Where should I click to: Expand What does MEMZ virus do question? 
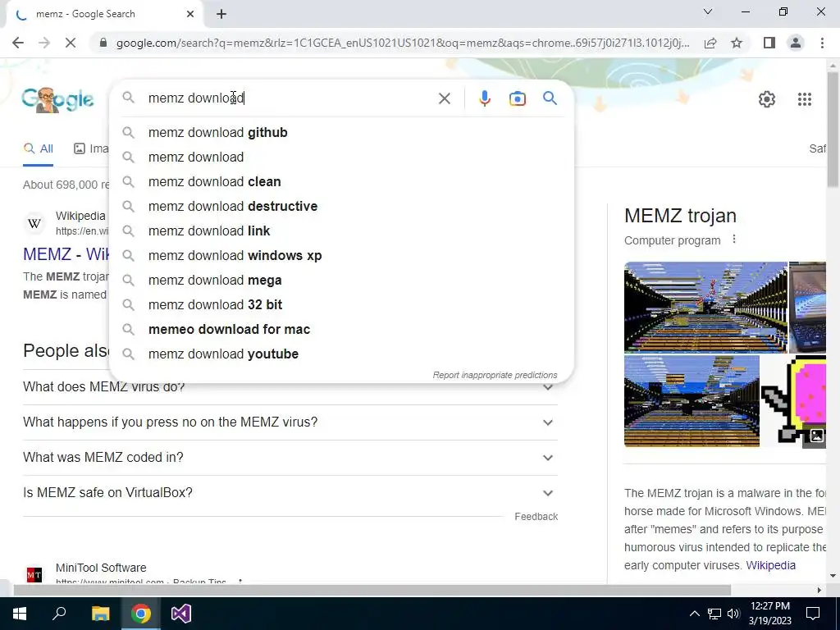point(290,387)
